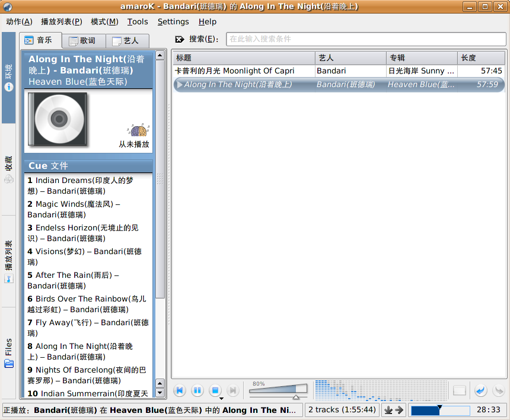Image resolution: width=510 pixels, height=420 pixels.
Task: Sort playlist by 艺人 column header
Action: (350, 58)
